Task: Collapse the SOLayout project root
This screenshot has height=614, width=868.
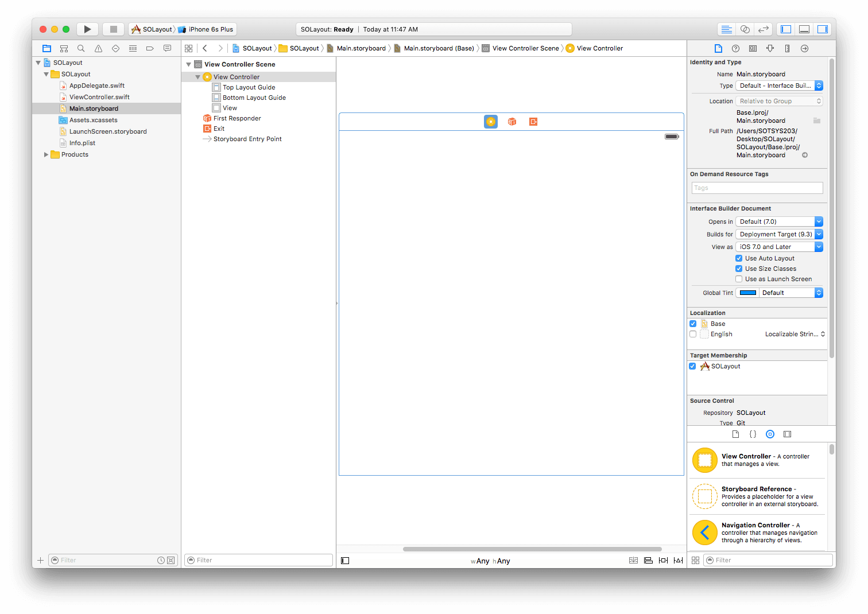Action: (x=38, y=63)
